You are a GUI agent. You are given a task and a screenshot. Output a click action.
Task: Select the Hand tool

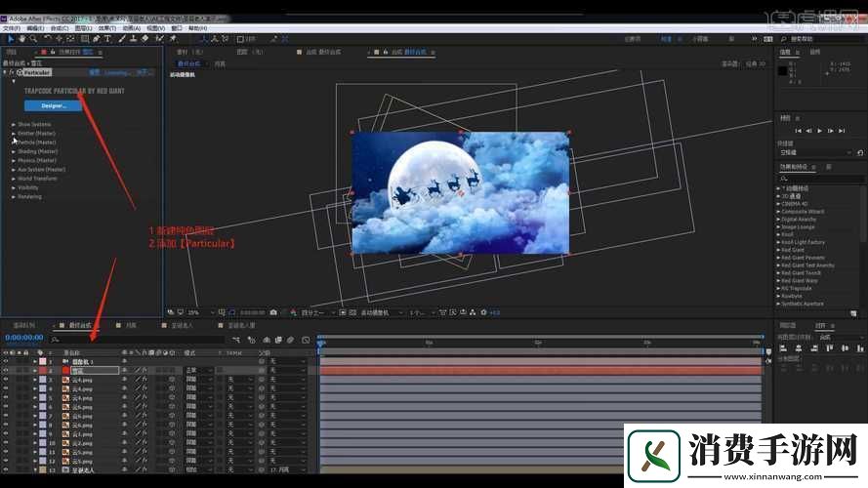[x=23, y=39]
